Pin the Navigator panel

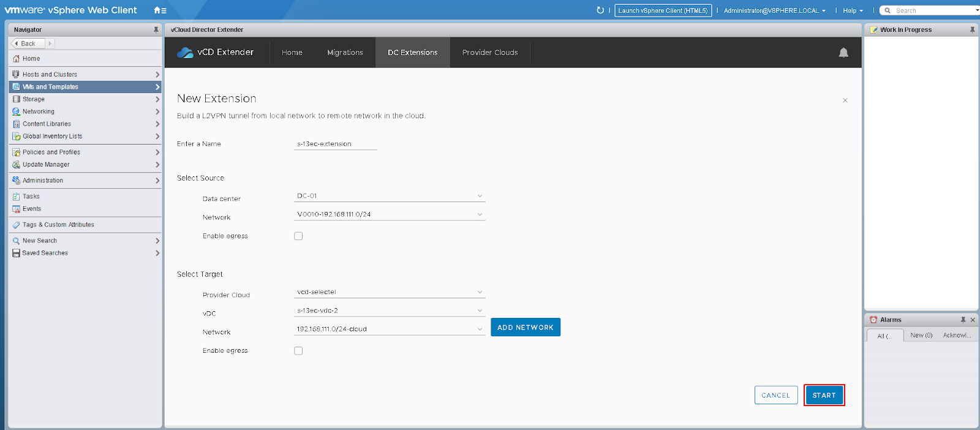point(156,29)
